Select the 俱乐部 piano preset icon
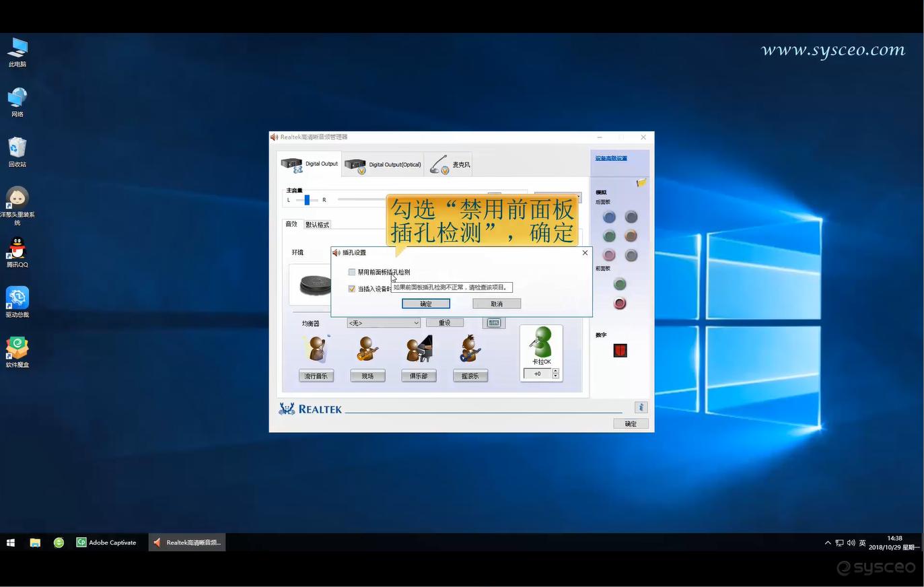Screen dimensions: 924x587 (x=418, y=348)
